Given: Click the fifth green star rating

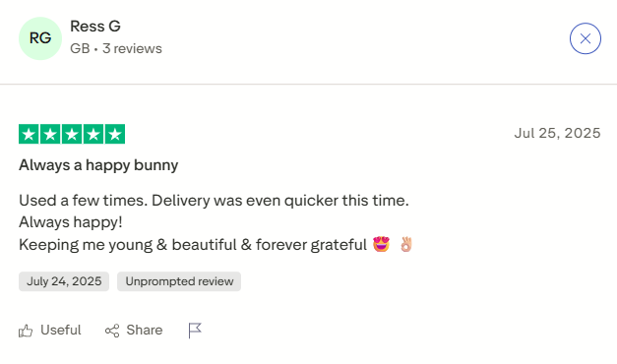Looking at the screenshot, I should 115,134.
